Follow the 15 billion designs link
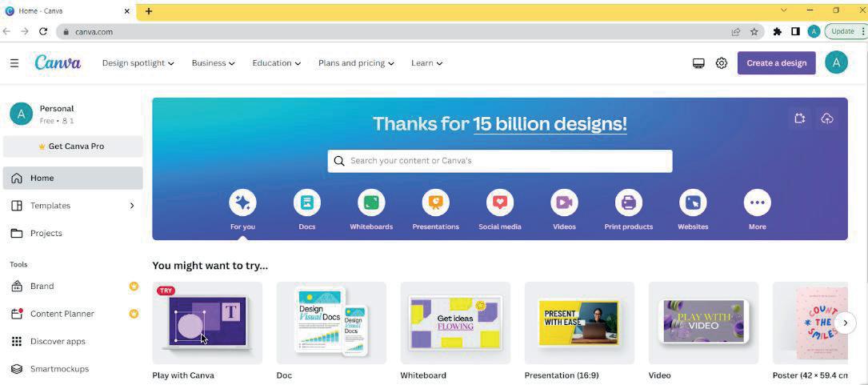This screenshot has height=385, width=868. (x=550, y=123)
